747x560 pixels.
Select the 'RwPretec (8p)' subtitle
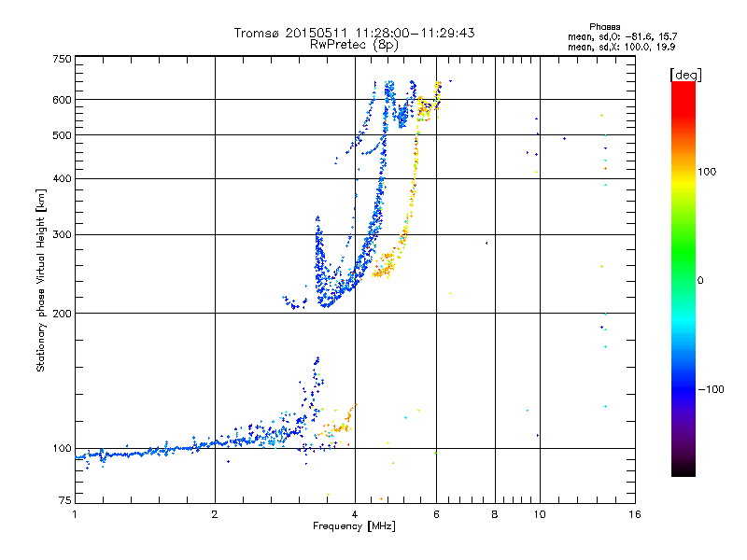tap(354, 45)
